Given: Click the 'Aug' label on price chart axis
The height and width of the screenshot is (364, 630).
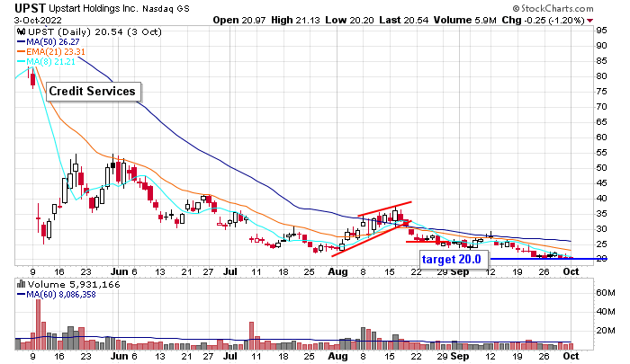Looking at the screenshot, I should click(337, 271).
